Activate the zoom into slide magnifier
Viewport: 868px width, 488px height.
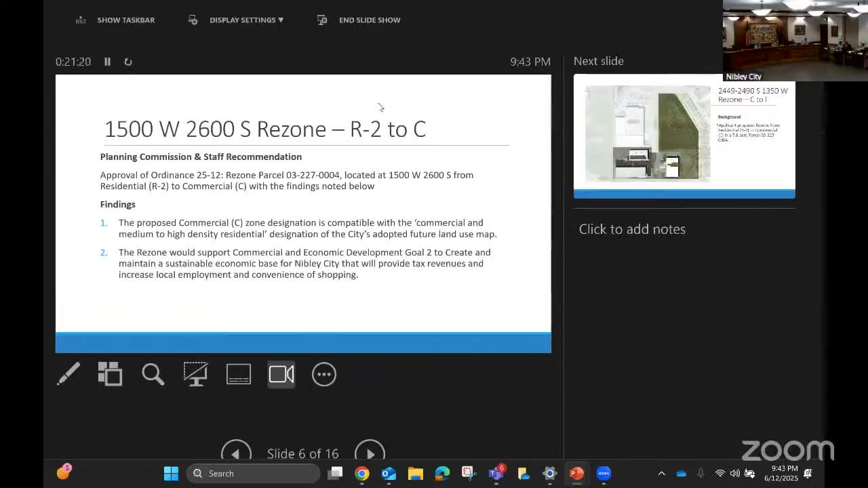153,374
